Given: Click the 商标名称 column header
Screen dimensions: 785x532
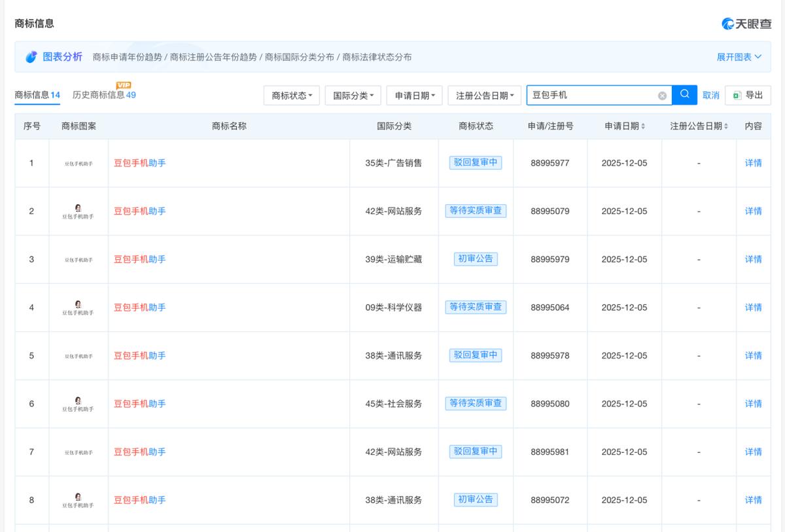Looking at the screenshot, I should click(229, 126).
